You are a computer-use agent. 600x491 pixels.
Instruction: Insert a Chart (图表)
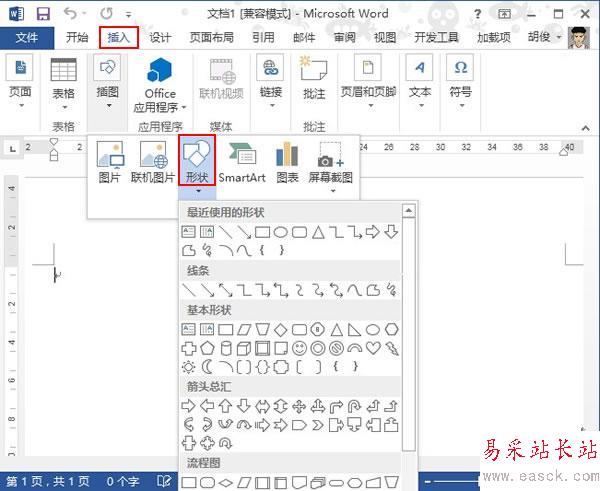[287, 161]
